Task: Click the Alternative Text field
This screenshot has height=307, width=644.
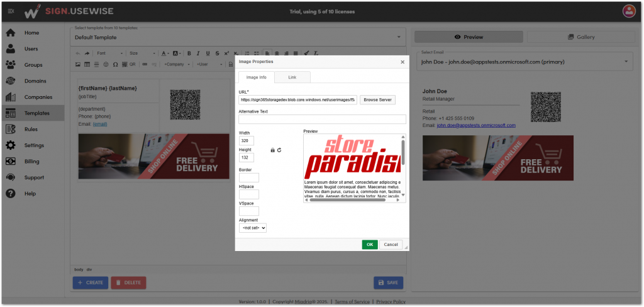Action: [x=322, y=119]
